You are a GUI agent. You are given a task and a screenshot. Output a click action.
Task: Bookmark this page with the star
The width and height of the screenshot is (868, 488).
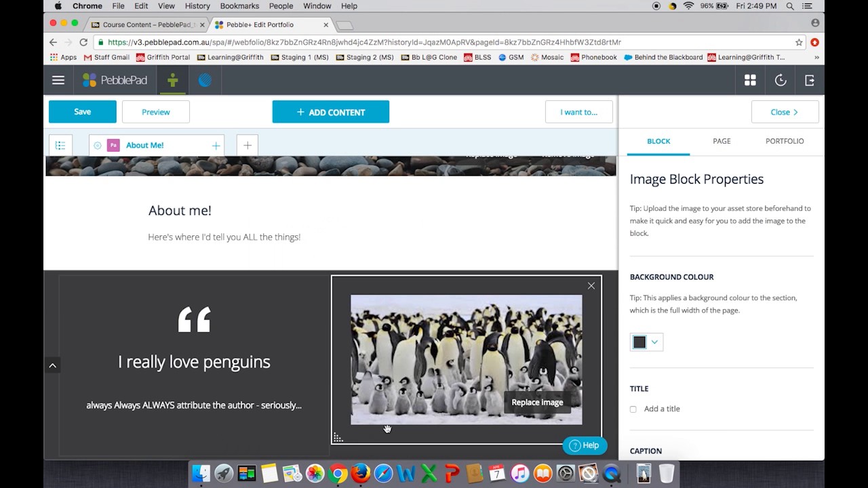[x=799, y=42]
